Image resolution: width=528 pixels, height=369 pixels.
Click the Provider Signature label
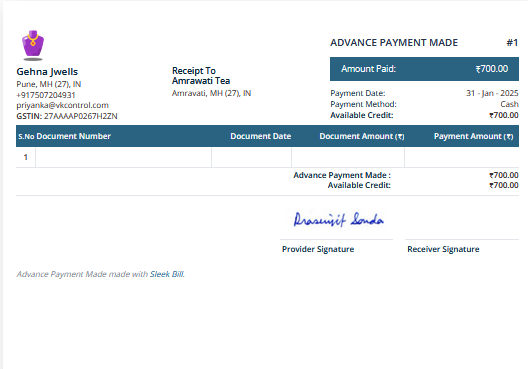click(318, 249)
